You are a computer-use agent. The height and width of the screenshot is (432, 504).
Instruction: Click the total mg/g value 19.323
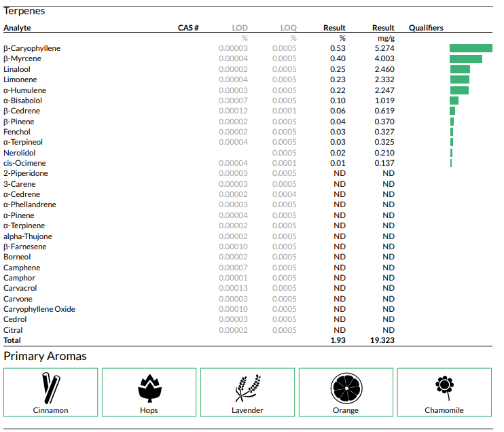click(x=382, y=340)
